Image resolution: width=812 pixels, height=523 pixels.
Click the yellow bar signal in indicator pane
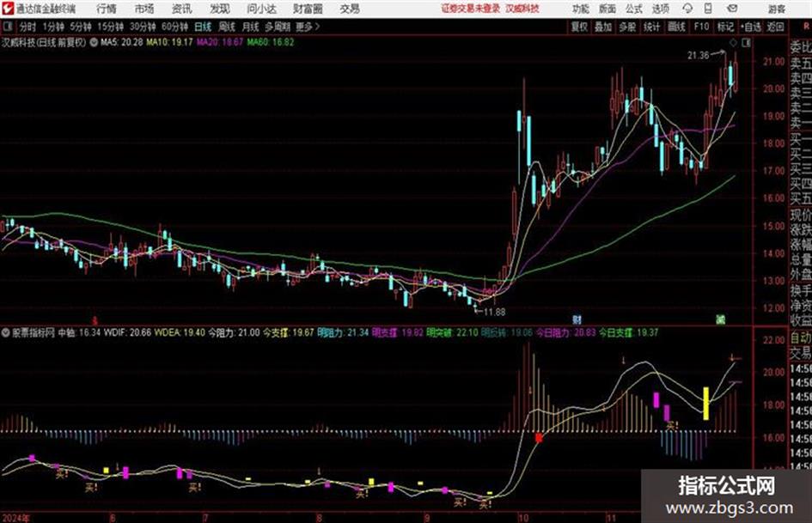point(705,404)
